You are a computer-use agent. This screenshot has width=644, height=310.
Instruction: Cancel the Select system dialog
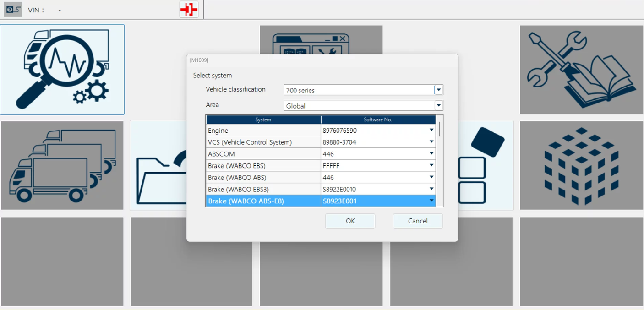pos(417,221)
